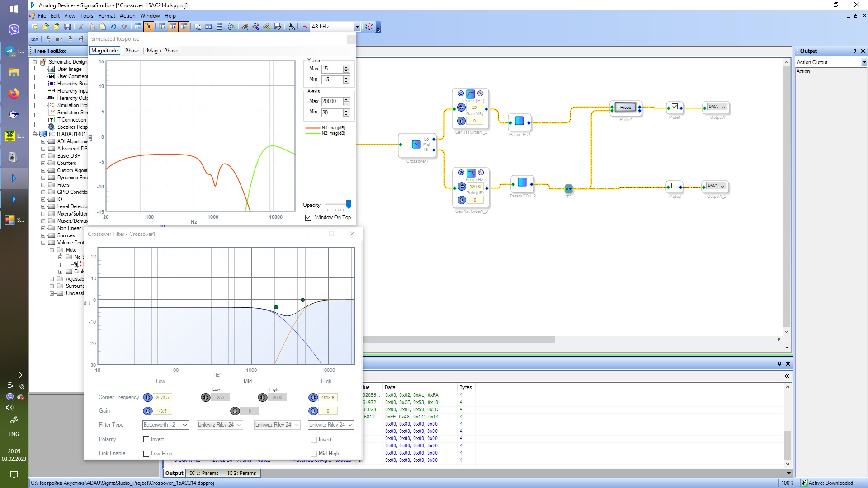Switch to the Phase tab in Simulated Response
Screen dimensions: 868x488
pos(132,50)
